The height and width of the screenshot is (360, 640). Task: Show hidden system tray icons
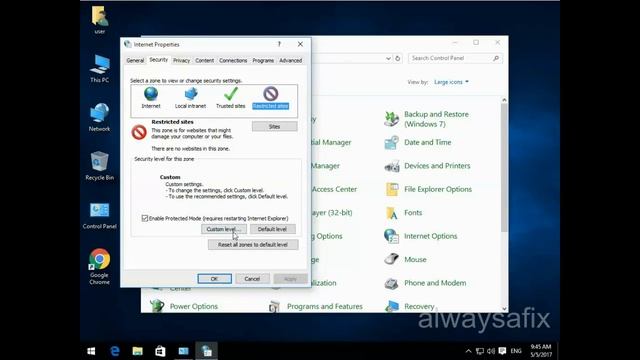(x=468, y=351)
